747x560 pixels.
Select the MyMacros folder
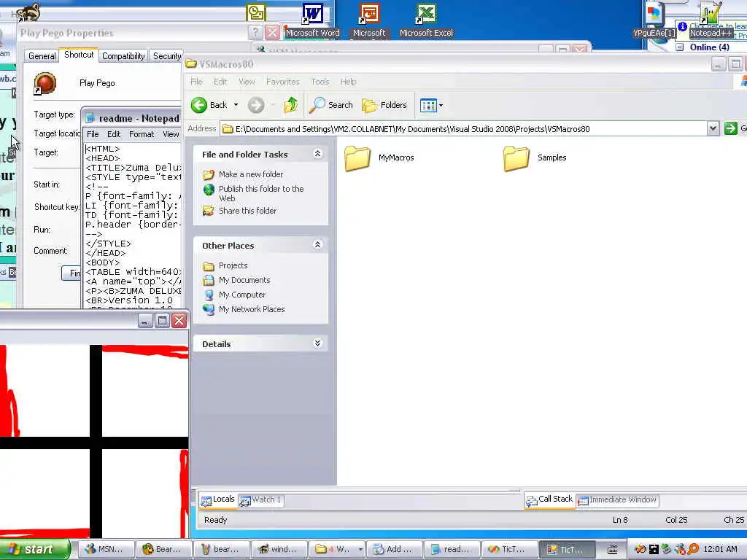379,157
